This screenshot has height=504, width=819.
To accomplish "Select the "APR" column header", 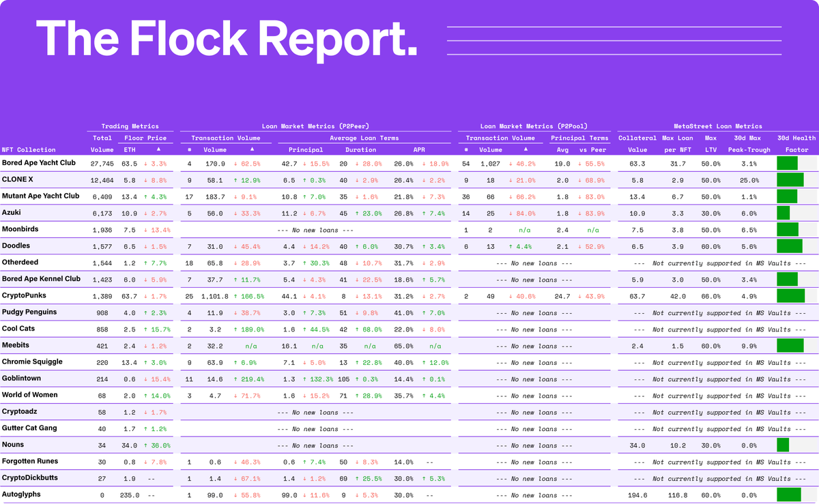I will [420, 149].
